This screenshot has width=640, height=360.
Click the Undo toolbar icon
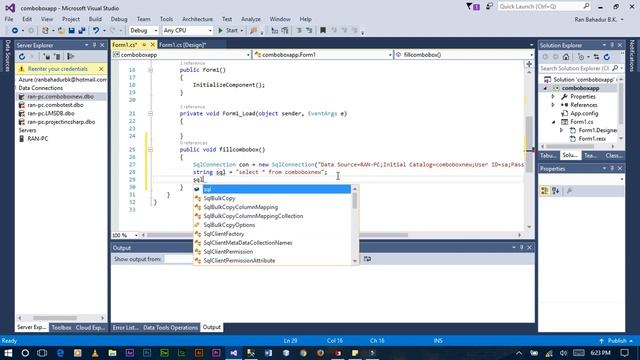tap(96, 31)
